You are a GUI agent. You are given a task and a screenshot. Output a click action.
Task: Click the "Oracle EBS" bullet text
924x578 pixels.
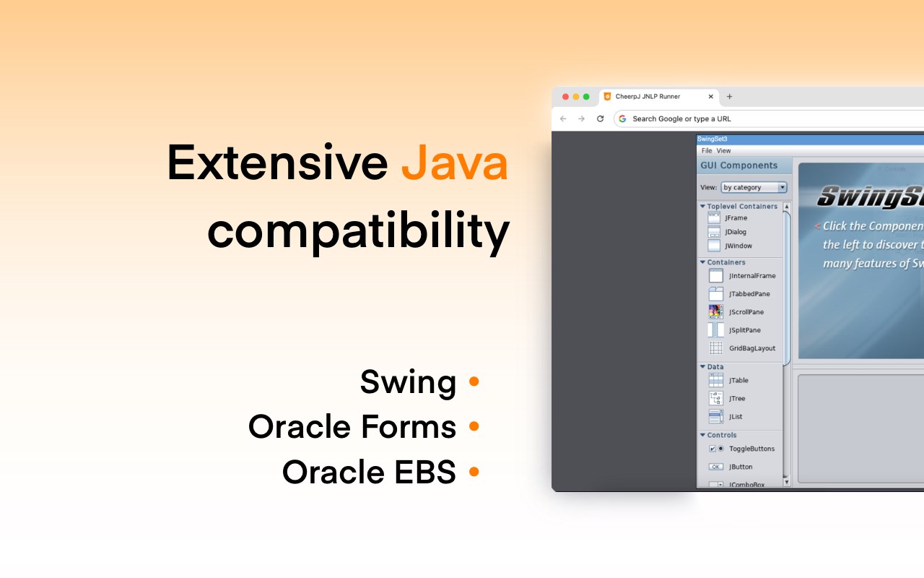[x=369, y=472]
